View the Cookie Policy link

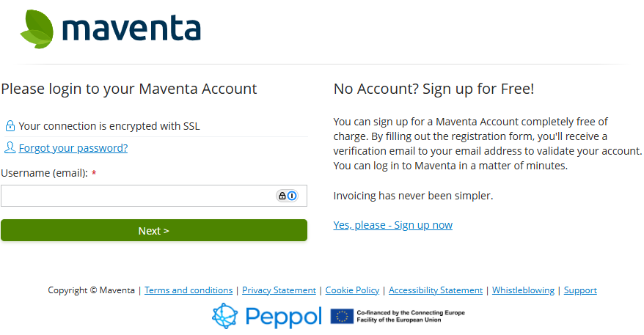click(352, 290)
